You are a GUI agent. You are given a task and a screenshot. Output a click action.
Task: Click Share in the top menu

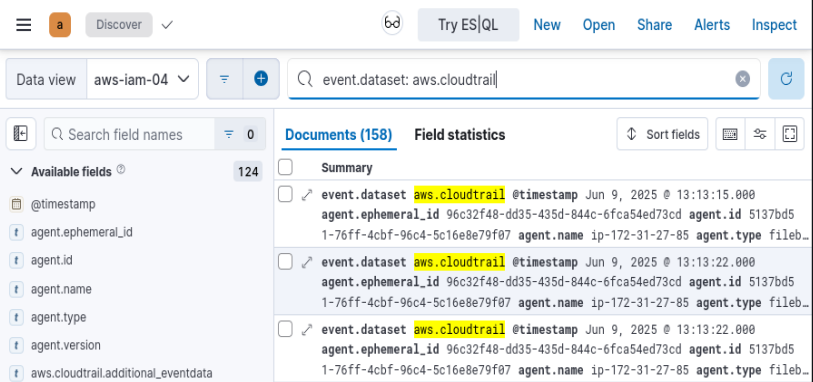654,25
